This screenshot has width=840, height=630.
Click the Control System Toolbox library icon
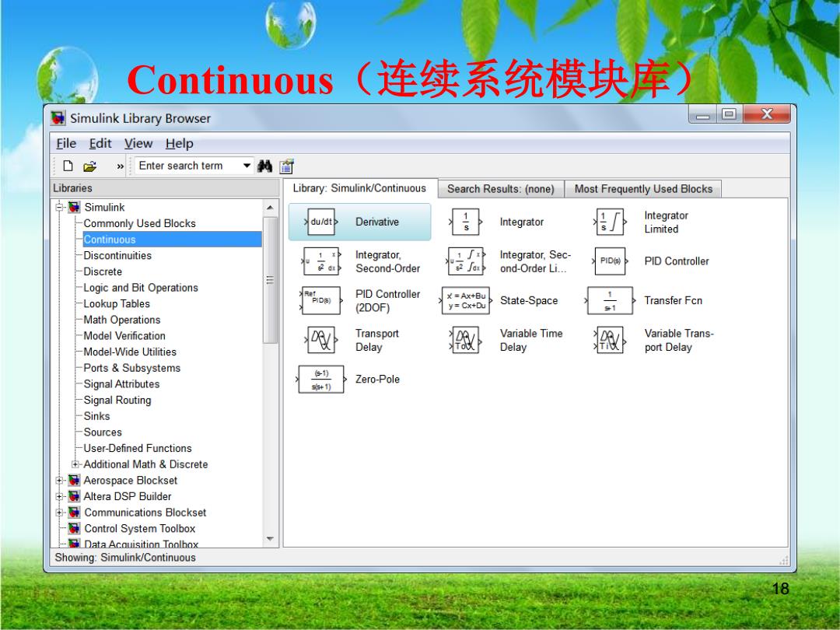(x=75, y=528)
